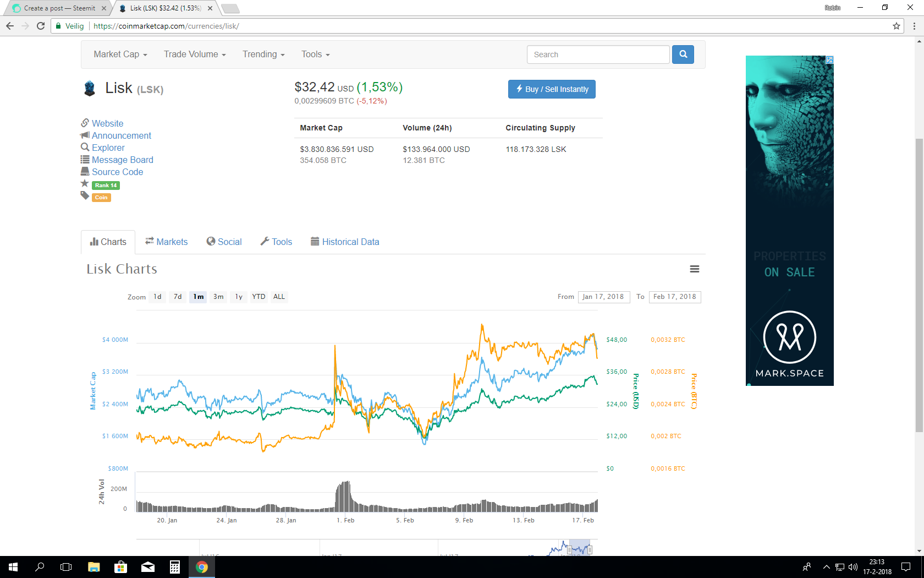Open the Action Center notifications icon

click(906, 567)
